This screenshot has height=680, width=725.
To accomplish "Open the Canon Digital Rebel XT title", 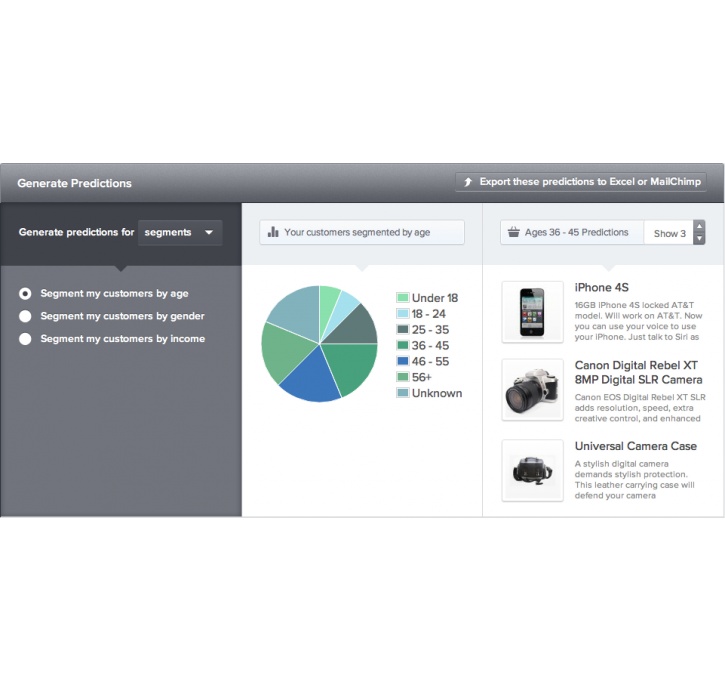I will (x=639, y=373).
